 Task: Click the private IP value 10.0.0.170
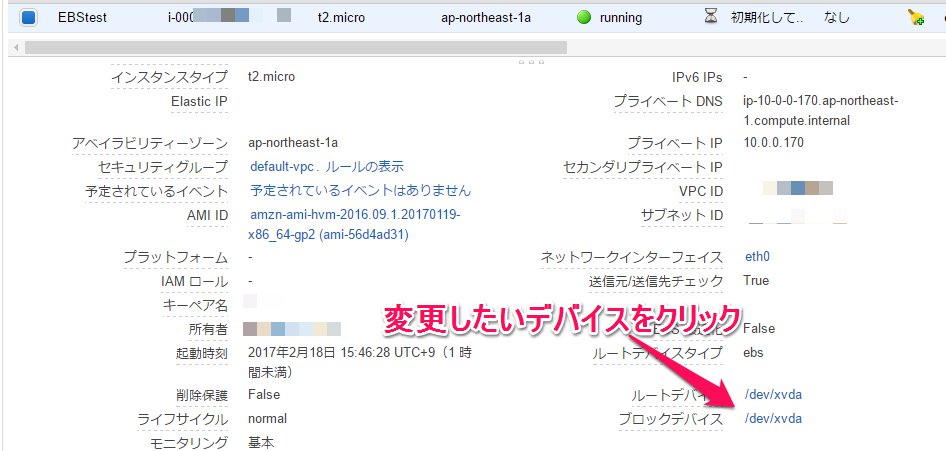(773, 143)
